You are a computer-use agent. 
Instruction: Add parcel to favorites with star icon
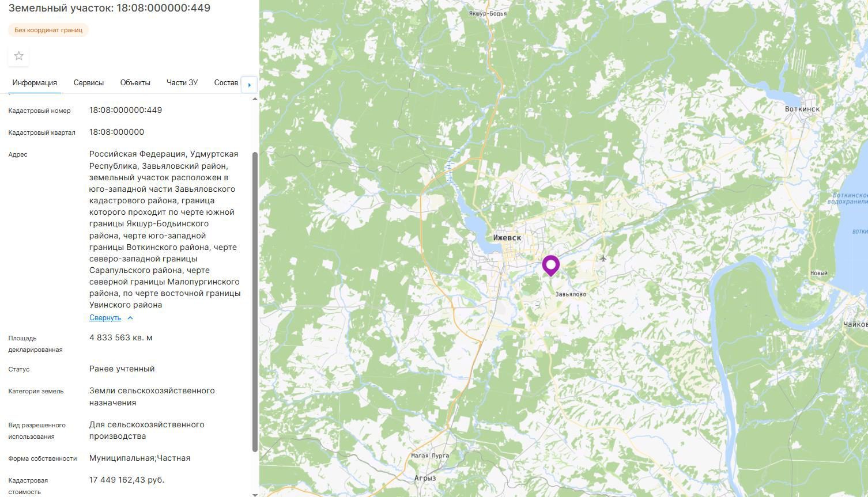[x=19, y=56]
